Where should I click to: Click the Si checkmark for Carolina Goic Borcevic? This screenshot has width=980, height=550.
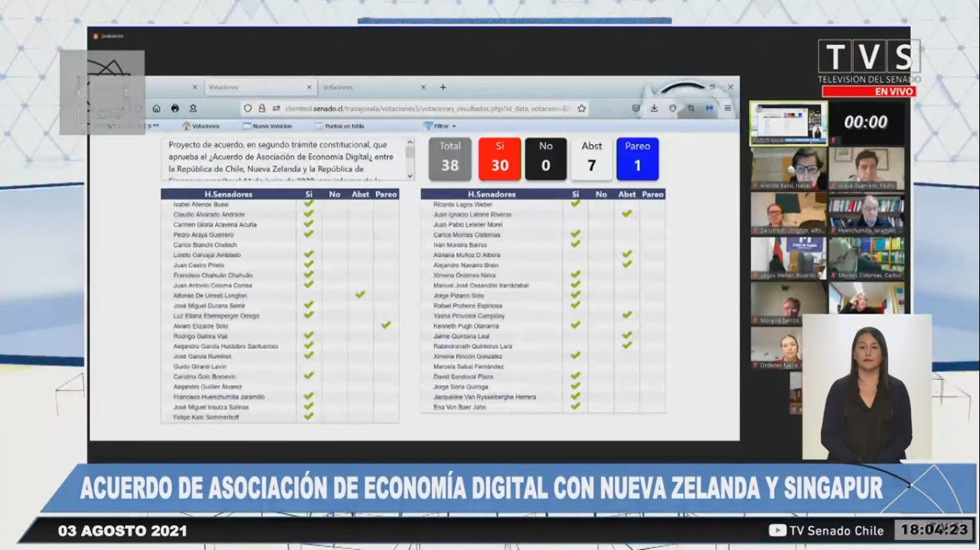point(309,376)
